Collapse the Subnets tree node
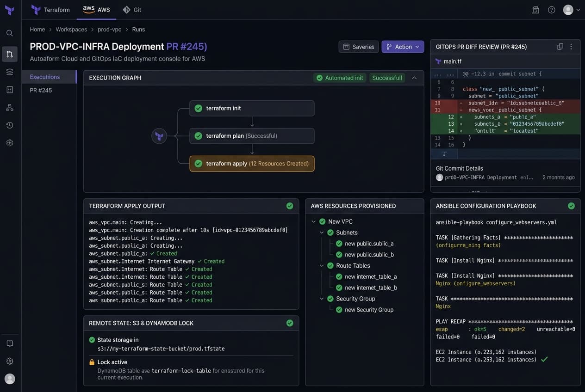Viewport: 585px width, 392px height. tap(322, 233)
